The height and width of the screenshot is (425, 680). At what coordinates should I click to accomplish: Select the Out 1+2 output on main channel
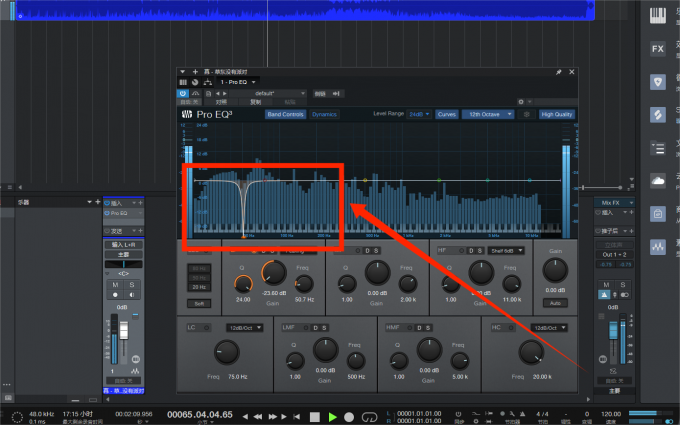tap(614, 255)
